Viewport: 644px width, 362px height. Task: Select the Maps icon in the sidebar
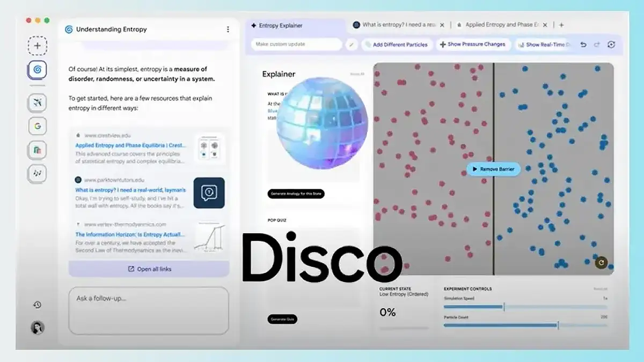[36, 150]
